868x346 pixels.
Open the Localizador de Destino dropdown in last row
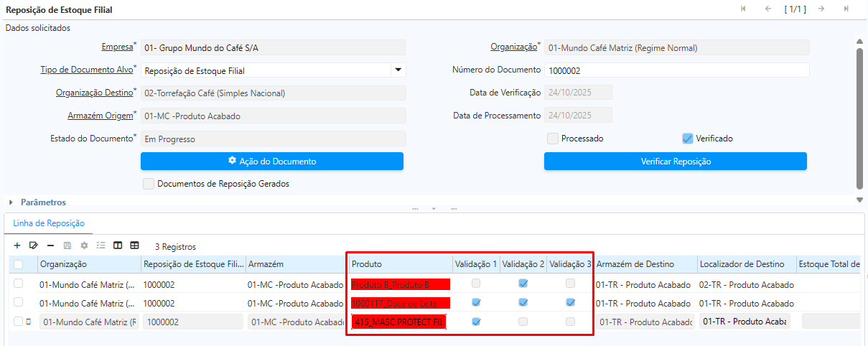point(745,322)
